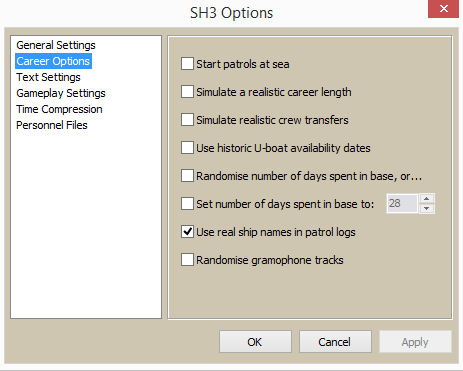Image resolution: width=463 pixels, height=371 pixels.
Task: Open General Settings page
Action: (x=56, y=45)
